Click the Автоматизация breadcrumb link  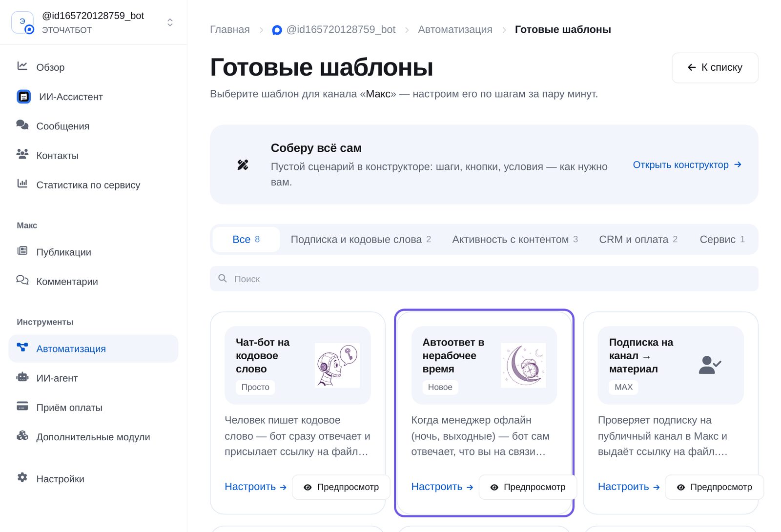pyautogui.click(x=455, y=29)
